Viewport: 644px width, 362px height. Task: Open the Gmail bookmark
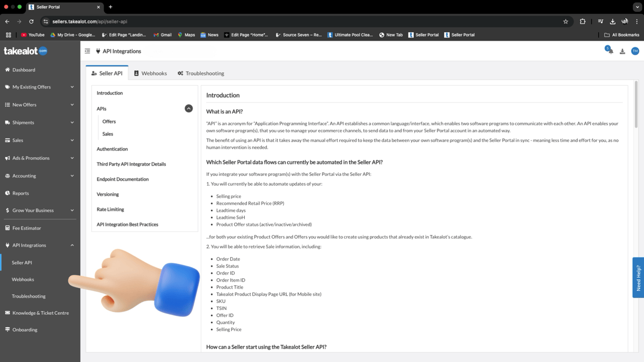point(163,35)
